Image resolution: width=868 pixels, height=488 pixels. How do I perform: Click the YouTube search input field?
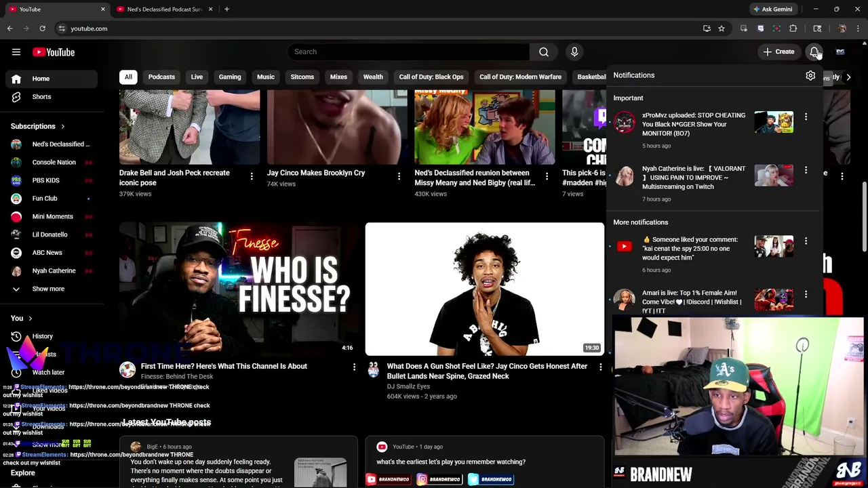(409, 52)
